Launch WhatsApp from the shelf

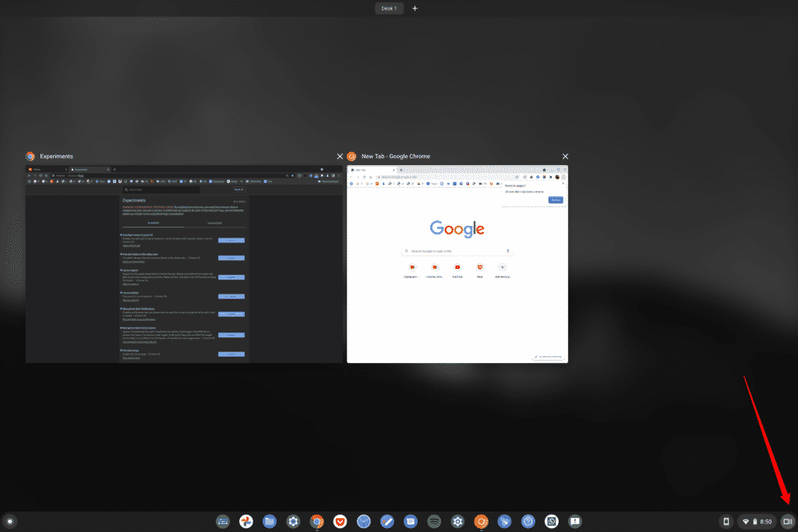click(551, 521)
